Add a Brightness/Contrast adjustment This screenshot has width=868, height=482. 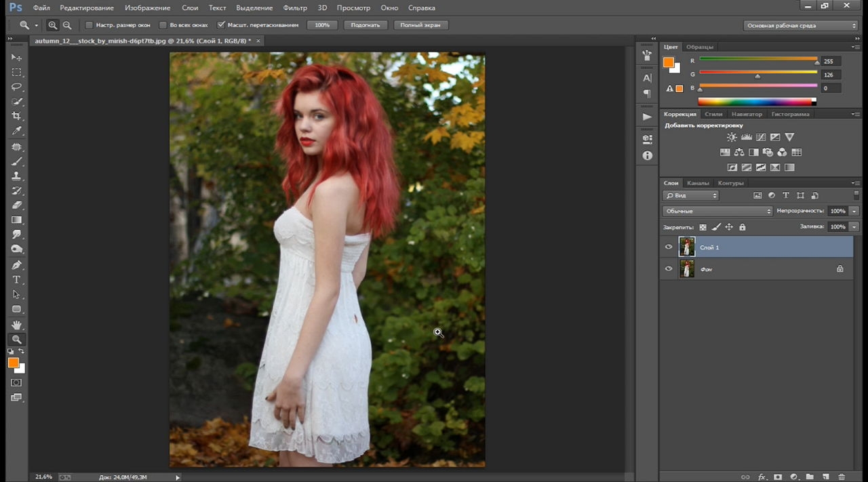(732, 138)
